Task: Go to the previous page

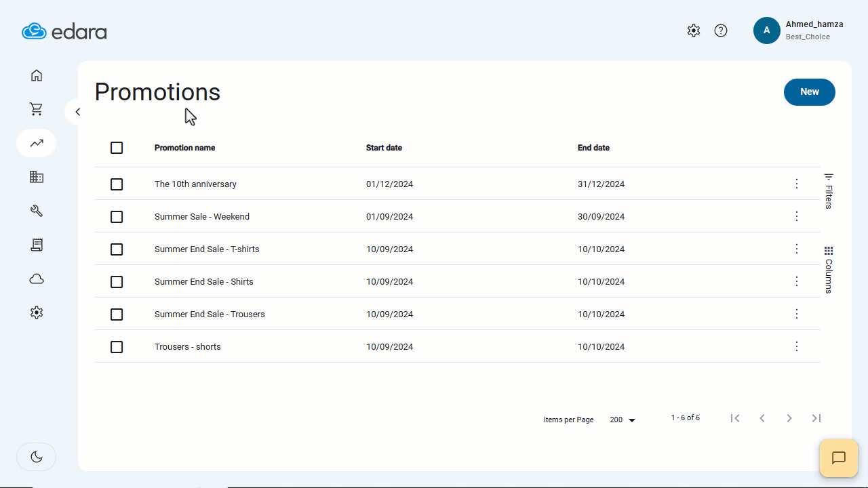Action: tap(762, 418)
